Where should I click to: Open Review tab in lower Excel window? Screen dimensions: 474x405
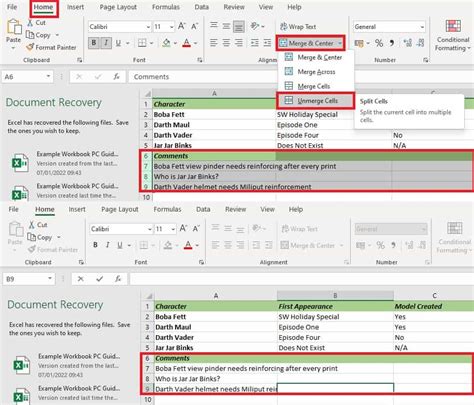pyautogui.click(x=235, y=209)
